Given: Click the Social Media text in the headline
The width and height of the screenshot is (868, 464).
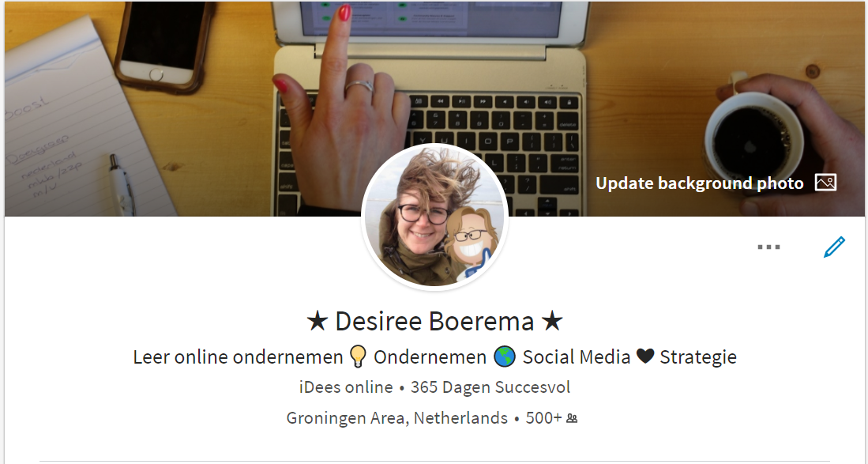Looking at the screenshot, I should [577, 357].
